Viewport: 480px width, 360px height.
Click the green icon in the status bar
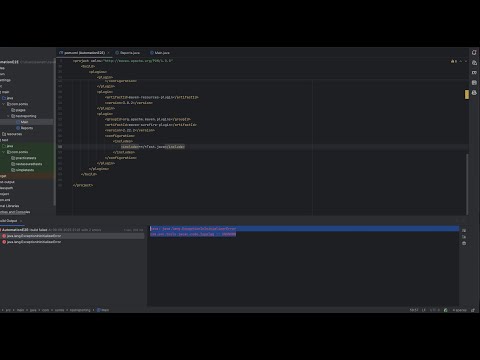click(446, 310)
